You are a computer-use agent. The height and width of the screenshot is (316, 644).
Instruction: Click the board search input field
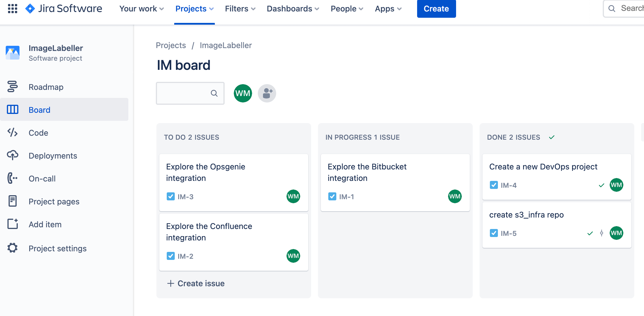(190, 93)
